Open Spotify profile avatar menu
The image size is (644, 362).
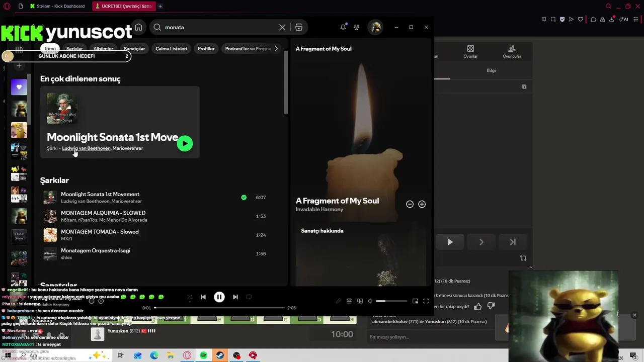[375, 27]
